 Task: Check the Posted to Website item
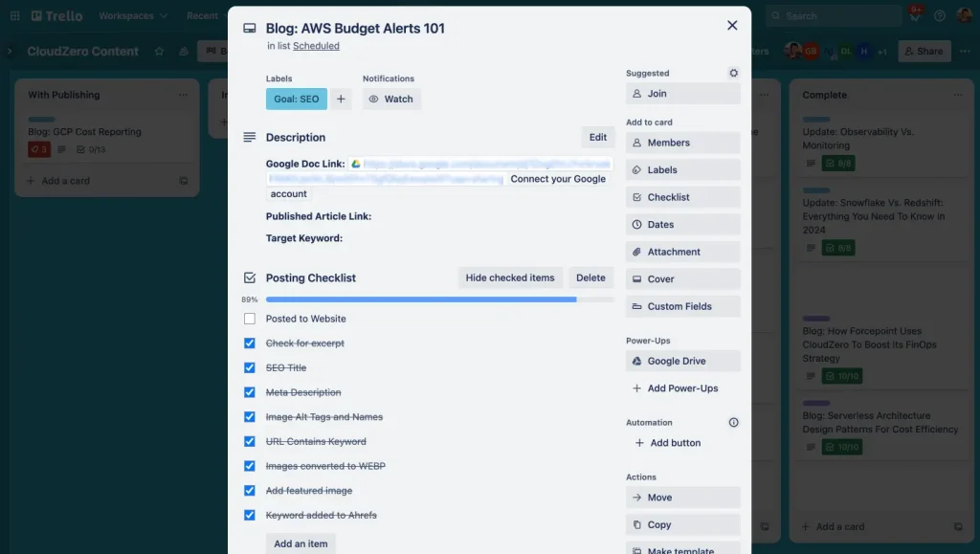[x=250, y=319]
